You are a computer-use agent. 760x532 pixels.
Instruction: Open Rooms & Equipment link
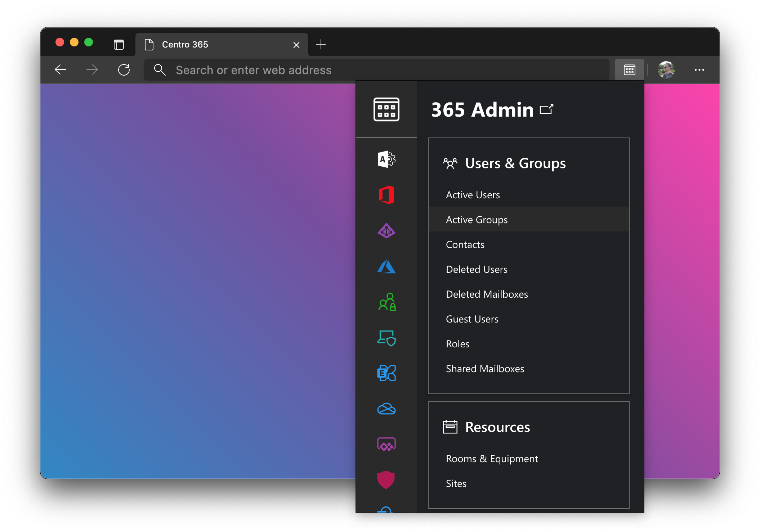[492, 459]
